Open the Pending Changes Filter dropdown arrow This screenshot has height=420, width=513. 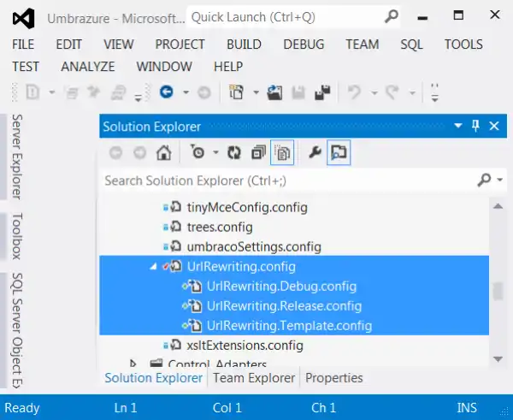pyautogui.click(x=215, y=152)
